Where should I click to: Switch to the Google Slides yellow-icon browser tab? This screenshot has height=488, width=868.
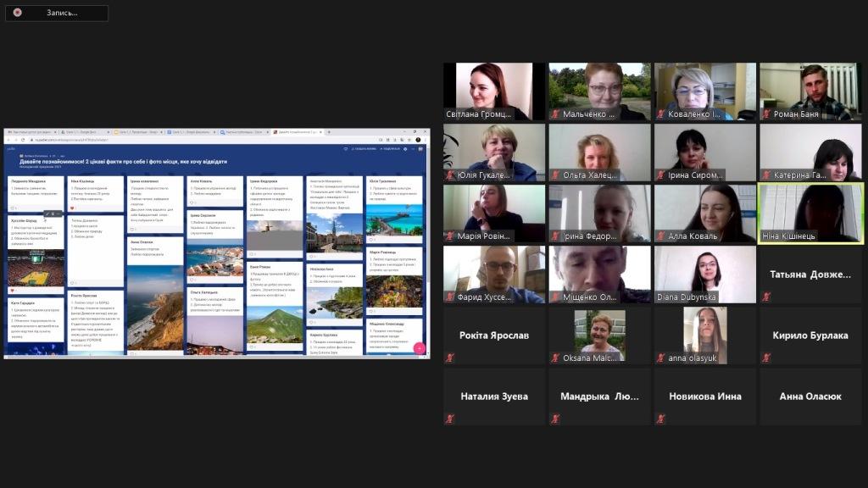point(136,132)
